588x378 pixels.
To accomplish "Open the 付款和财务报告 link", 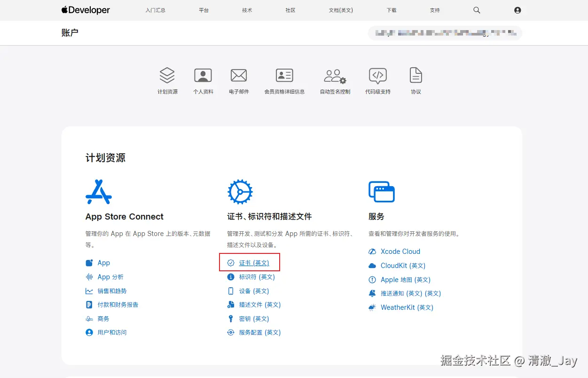I will tap(118, 305).
